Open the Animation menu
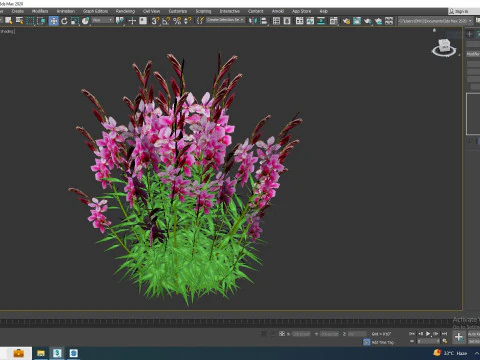 pos(66,11)
